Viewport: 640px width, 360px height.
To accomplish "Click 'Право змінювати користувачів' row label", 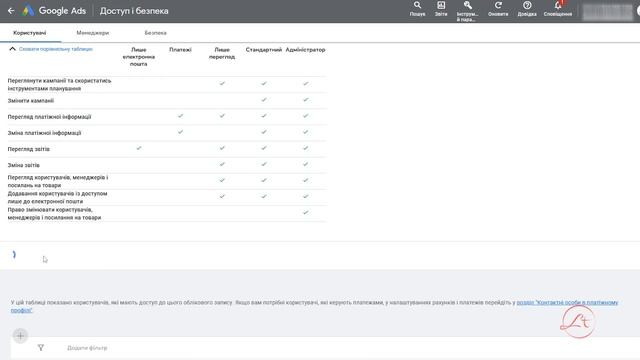I will tap(54, 214).
